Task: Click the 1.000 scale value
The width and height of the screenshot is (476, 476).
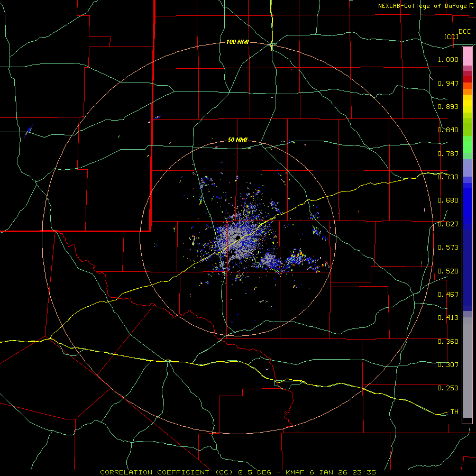Action: coord(448,59)
